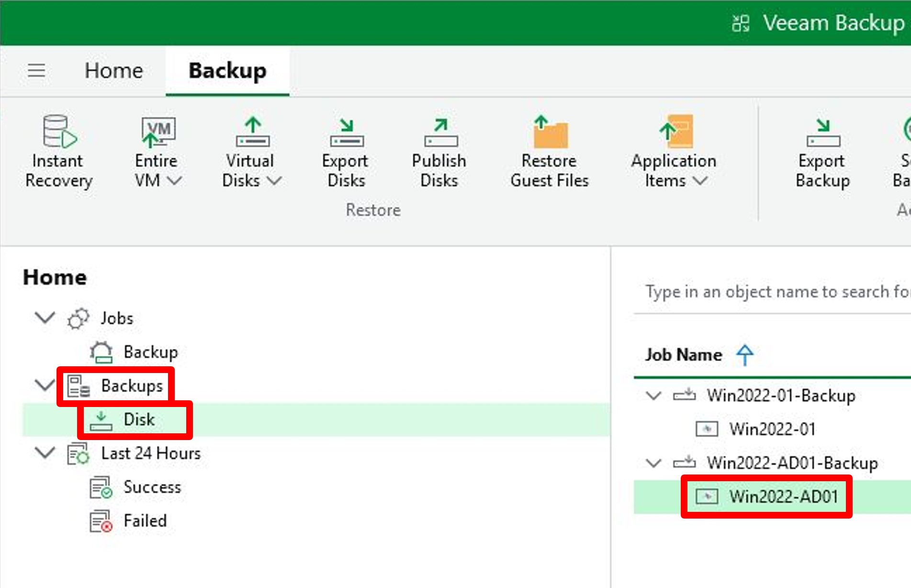Collapse the Jobs tree node
The height and width of the screenshot is (588, 911).
point(45,317)
